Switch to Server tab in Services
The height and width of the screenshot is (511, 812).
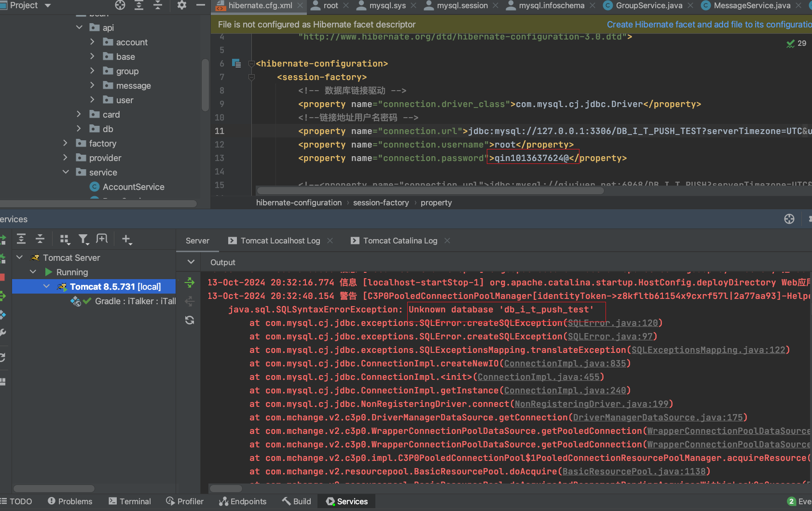click(x=197, y=241)
